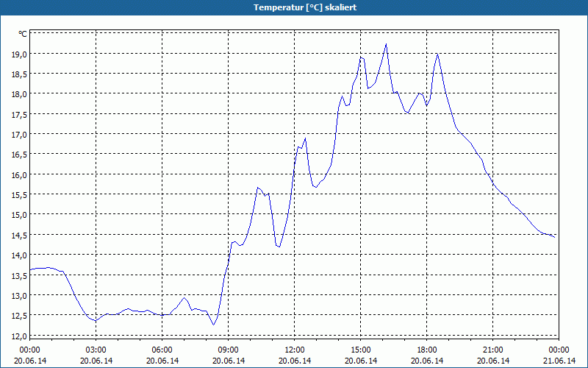Image resolution: width=588 pixels, height=368 pixels.
Task: Select the 18,5 y-axis label
Action: [19, 74]
